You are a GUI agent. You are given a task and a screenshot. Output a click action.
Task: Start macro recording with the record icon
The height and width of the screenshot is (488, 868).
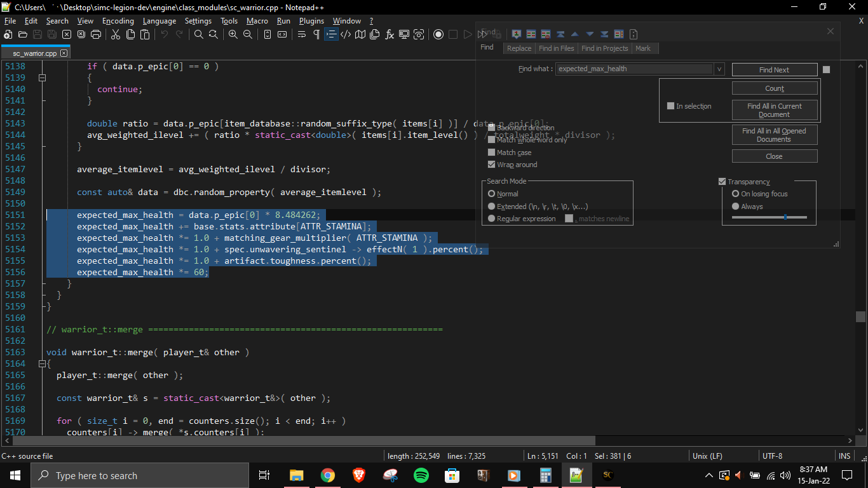(x=438, y=34)
